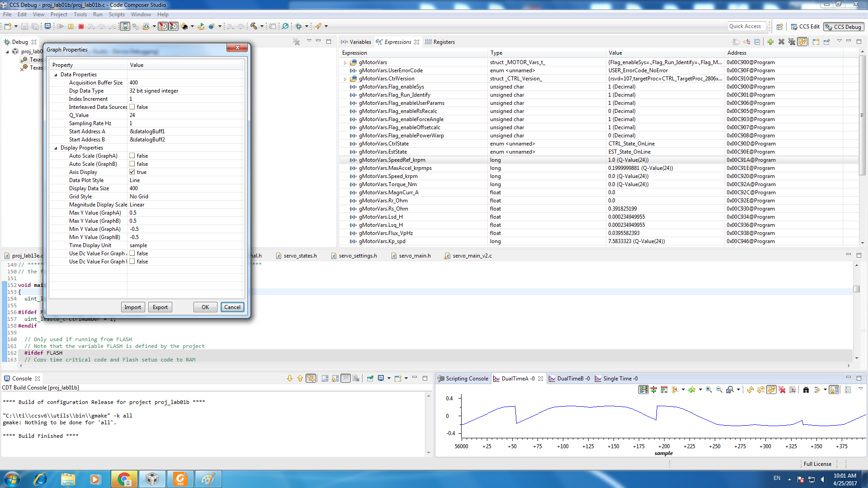This screenshot has height=488, width=868.
Task: Zoom in on the DualTimeA graph
Action: pyautogui.click(x=708, y=390)
